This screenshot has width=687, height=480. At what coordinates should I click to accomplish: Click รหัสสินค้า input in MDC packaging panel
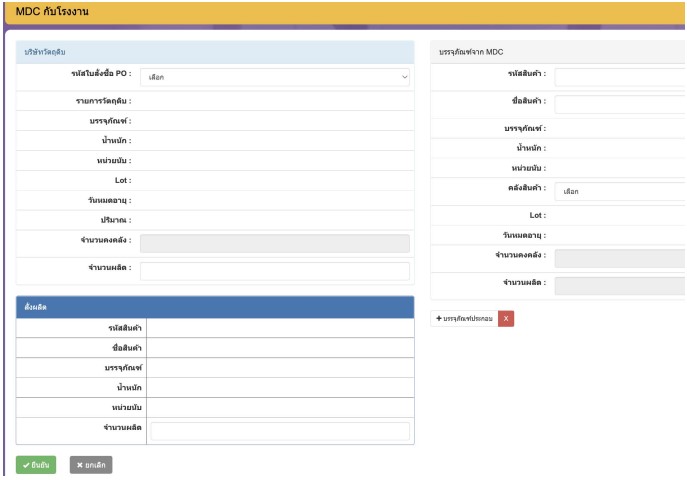(620, 77)
